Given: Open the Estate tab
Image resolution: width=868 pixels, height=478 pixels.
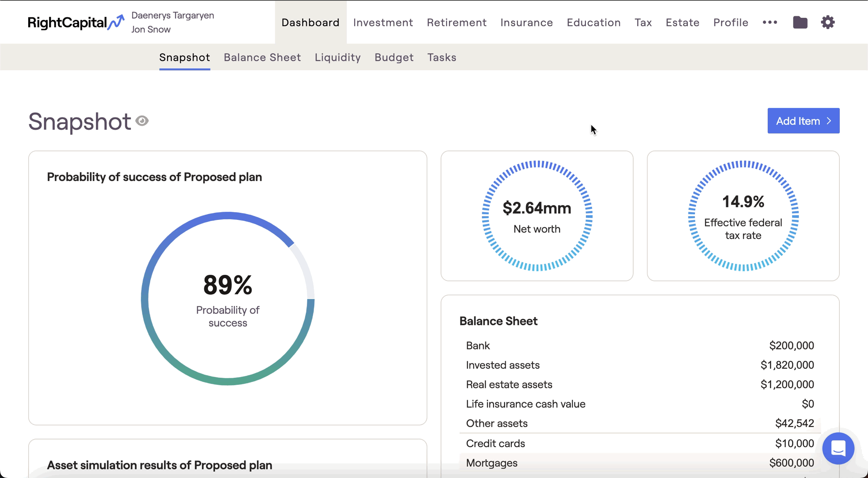Looking at the screenshot, I should tap(682, 22).
